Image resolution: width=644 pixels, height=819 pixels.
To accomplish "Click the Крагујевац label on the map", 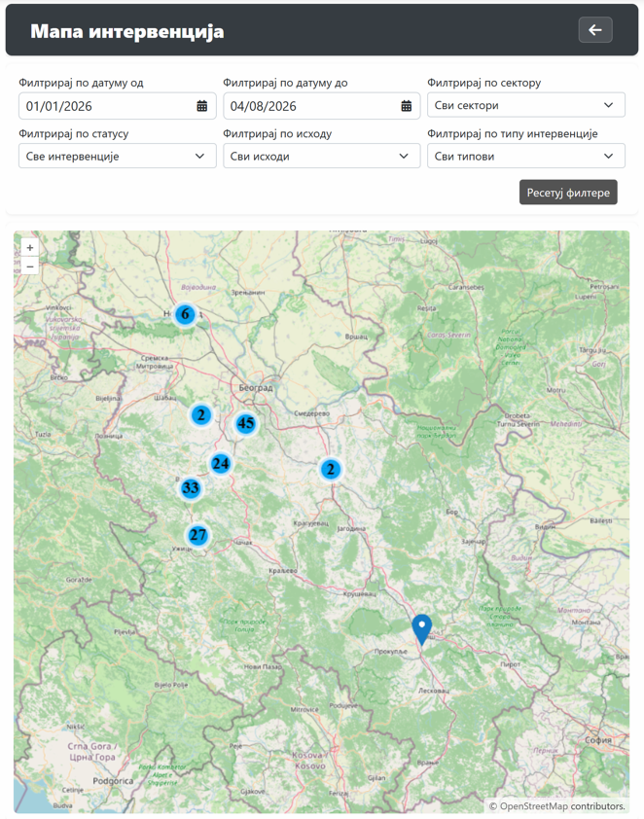I will click(x=310, y=523).
